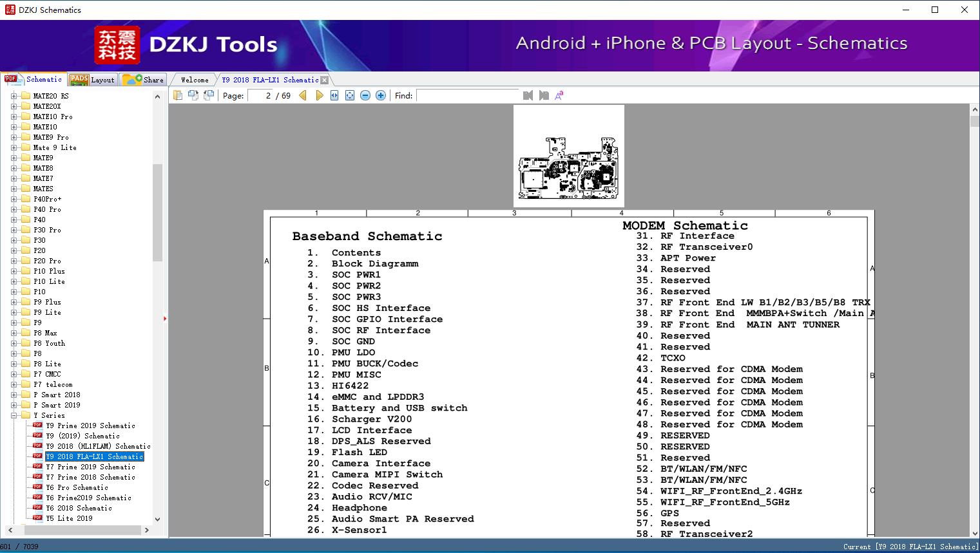This screenshot has width=980, height=553.
Task: Select the P7 telecom folder
Action: coord(53,384)
